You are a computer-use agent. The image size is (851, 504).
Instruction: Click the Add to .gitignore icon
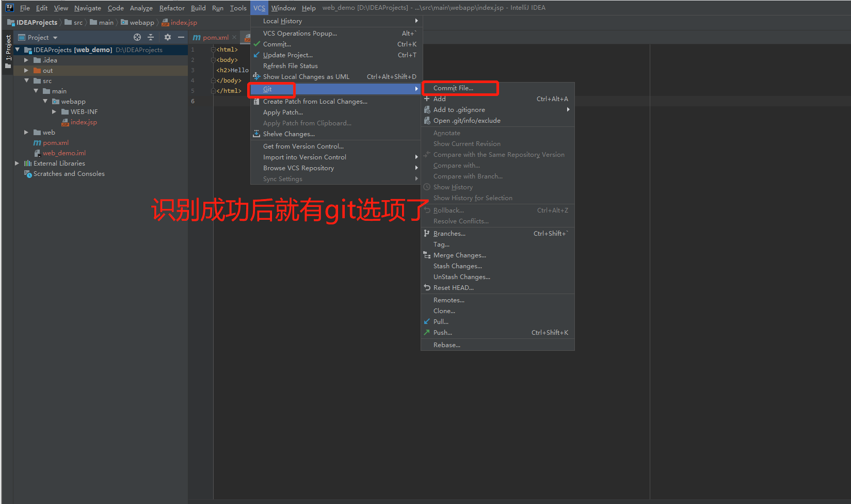(x=427, y=110)
